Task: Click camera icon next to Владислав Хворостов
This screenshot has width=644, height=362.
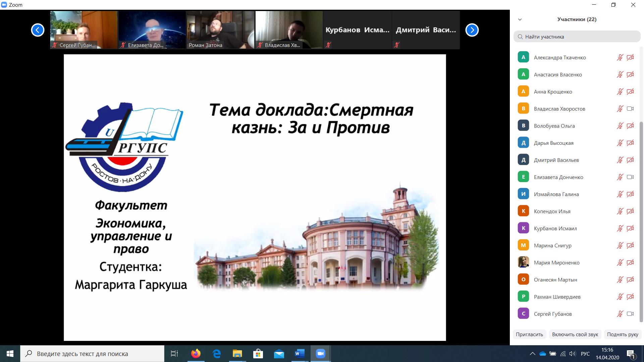Action: [630, 109]
